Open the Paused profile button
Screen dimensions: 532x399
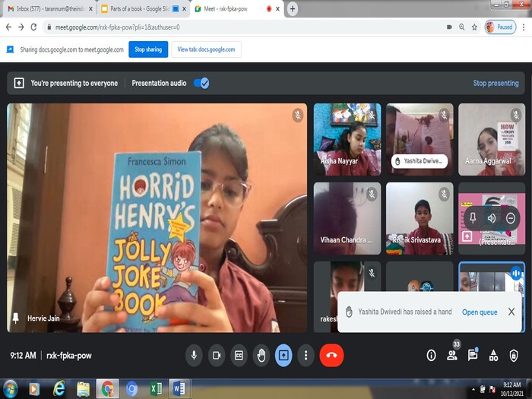click(500, 27)
